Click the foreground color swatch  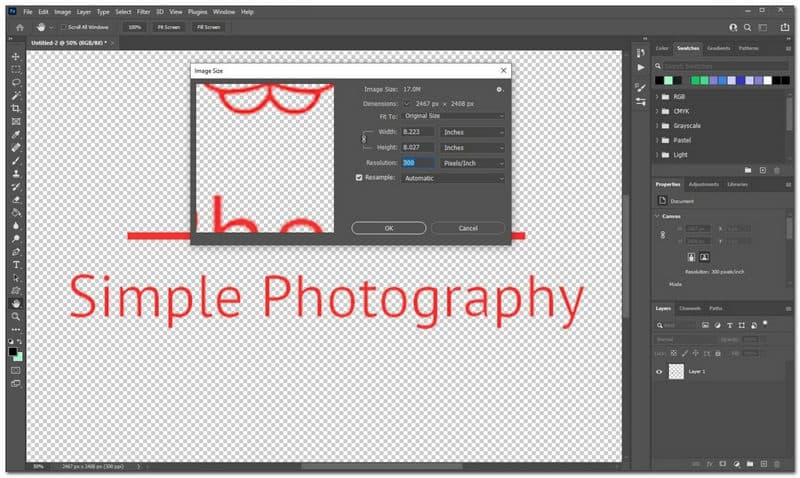(x=13, y=352)
